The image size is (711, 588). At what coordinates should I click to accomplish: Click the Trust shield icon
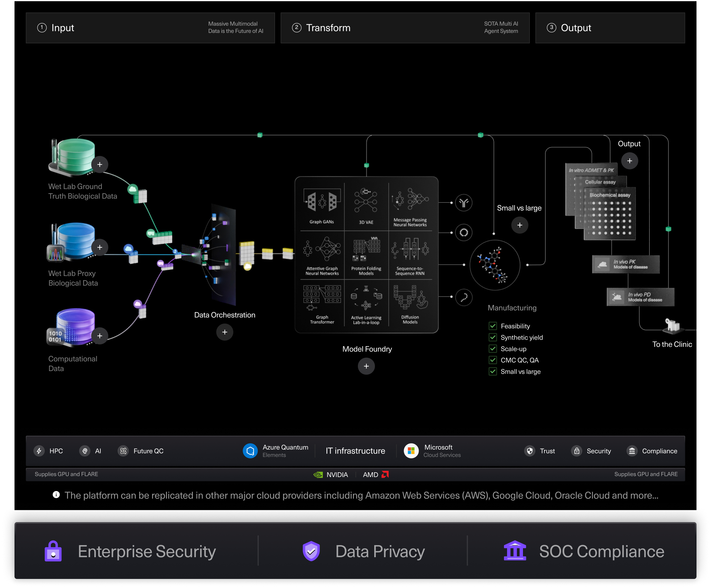[530, 451]
